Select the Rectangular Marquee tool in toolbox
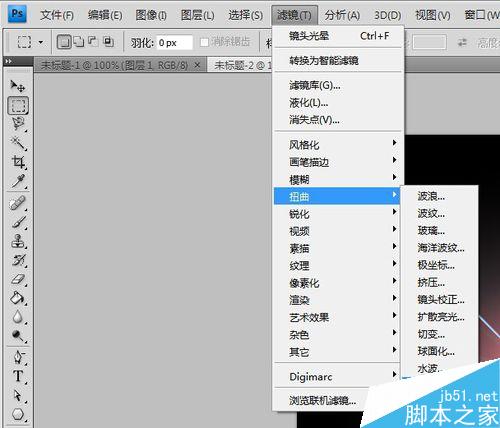 point(18,106)
